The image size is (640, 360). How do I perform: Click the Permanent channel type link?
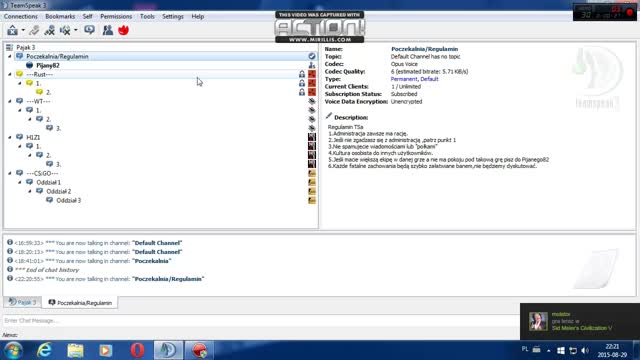point(404,79)
